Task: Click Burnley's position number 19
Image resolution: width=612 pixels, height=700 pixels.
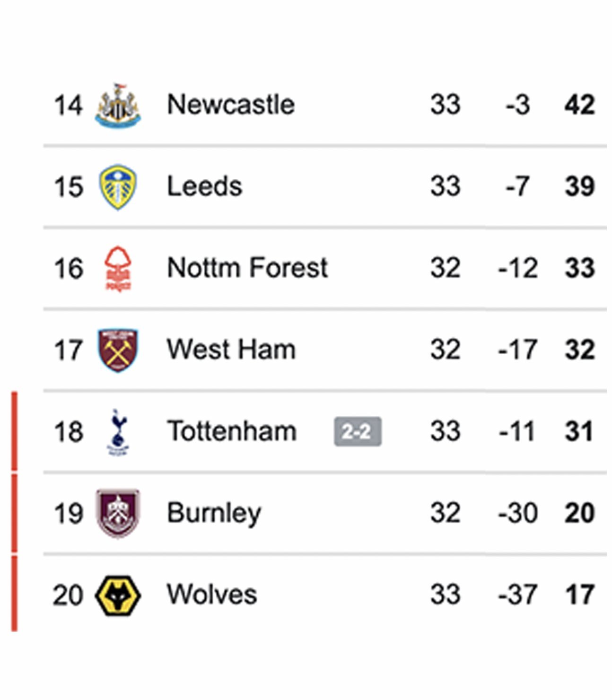Action: pos(69,513)
